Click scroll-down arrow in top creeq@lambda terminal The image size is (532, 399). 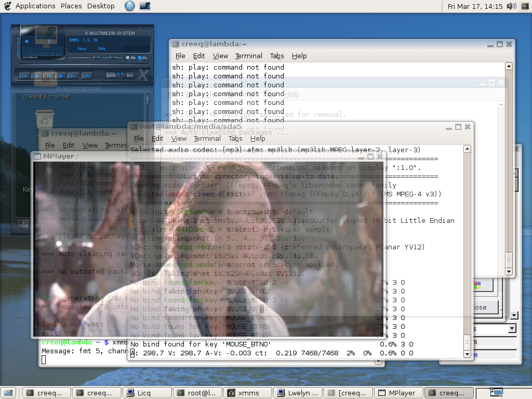tap(509, 271)
